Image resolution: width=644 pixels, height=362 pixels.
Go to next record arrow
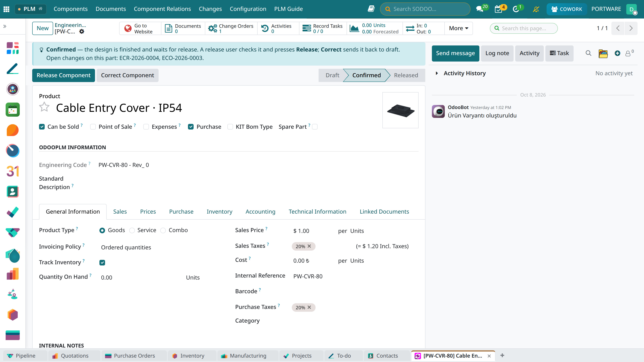click(631, 28)
